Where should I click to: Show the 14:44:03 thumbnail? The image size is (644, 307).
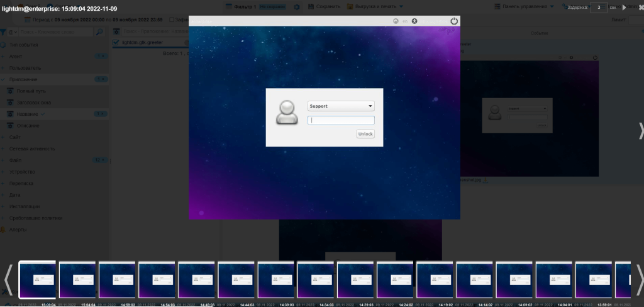pyautogui.click(x=236, y=280)
